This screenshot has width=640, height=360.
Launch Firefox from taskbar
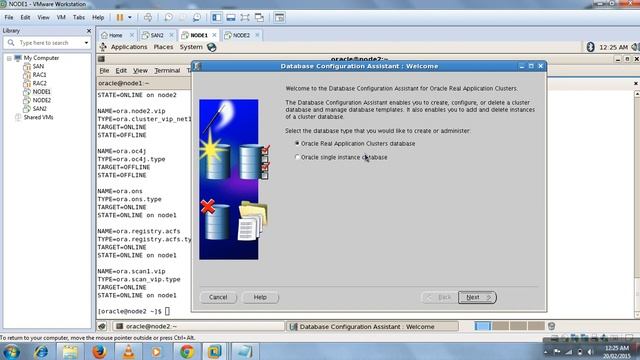pyautogui.click(x=99, y=351)
